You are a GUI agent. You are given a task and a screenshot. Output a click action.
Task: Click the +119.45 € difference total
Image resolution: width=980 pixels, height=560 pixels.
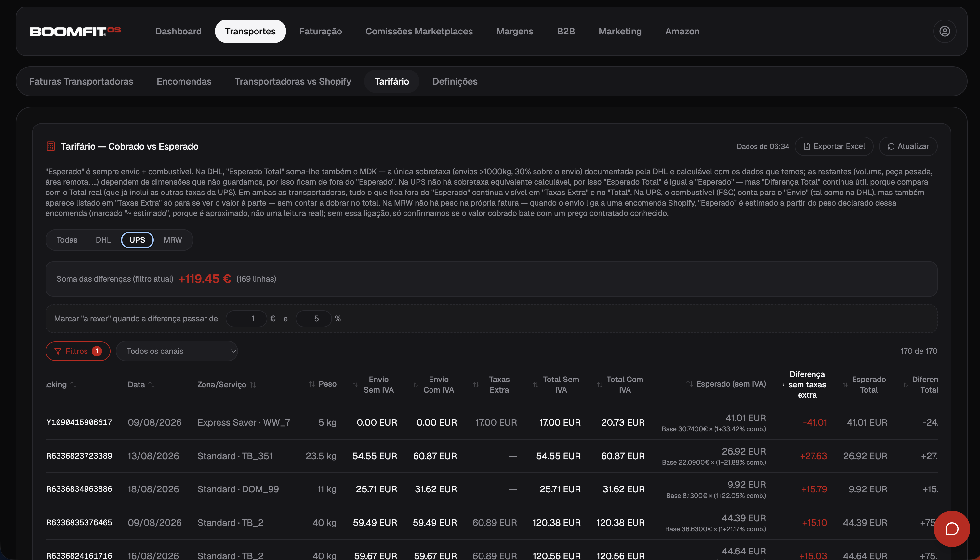(205, 279)
